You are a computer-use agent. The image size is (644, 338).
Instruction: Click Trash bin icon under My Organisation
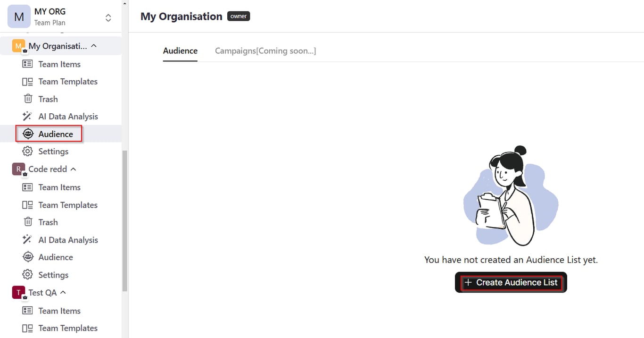point(28,99)
